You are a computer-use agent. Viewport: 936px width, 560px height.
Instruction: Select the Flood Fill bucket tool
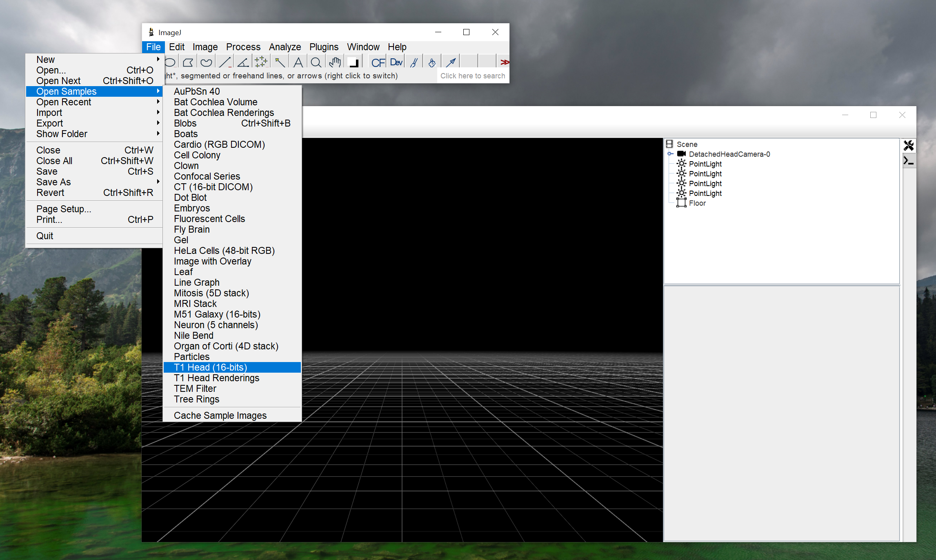pos(432,62)
